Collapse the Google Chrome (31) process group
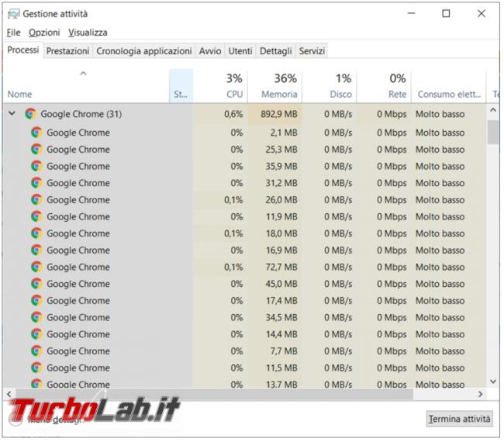Viewport: 504px width, 442px height. (12, 113)
